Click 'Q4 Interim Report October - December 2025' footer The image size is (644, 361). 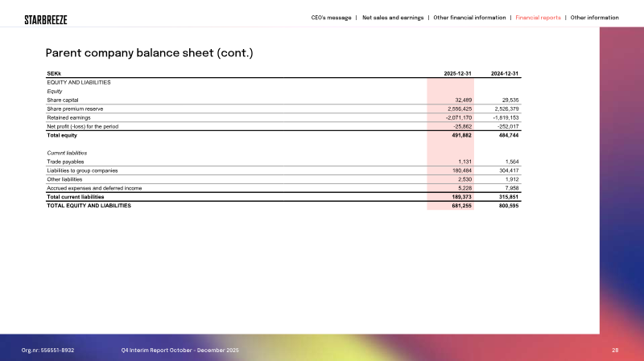[x=180, y=351]
